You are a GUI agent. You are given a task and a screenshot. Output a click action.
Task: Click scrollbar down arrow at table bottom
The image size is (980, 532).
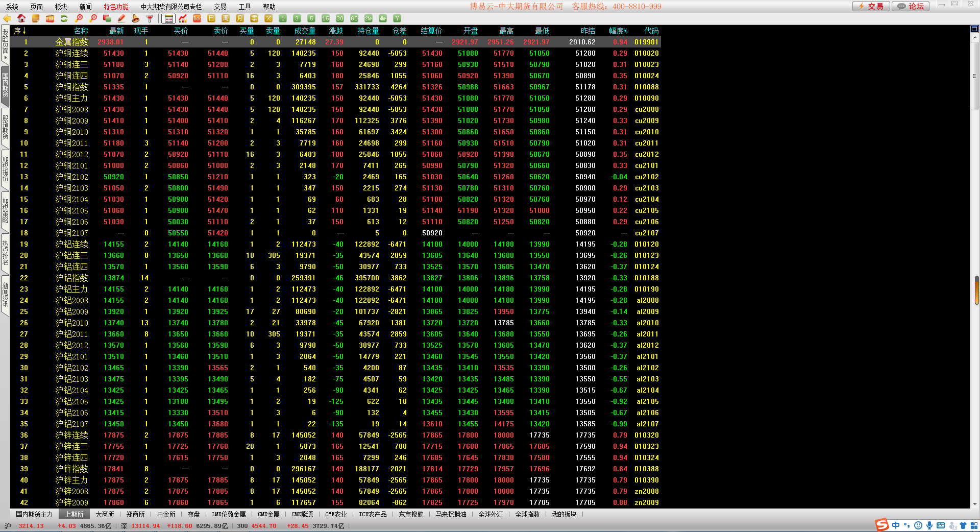pos(974,504)
